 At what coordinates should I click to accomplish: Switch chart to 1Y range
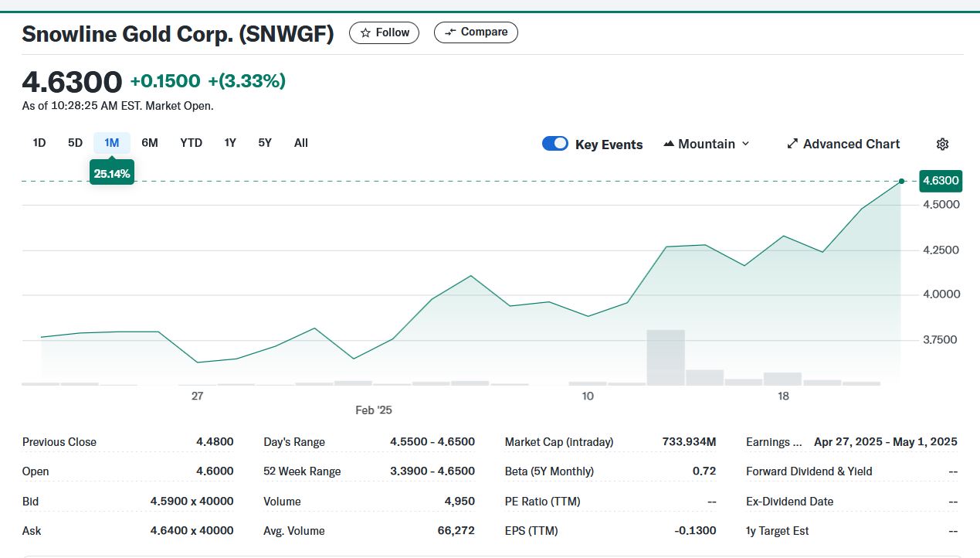point(230,143)
